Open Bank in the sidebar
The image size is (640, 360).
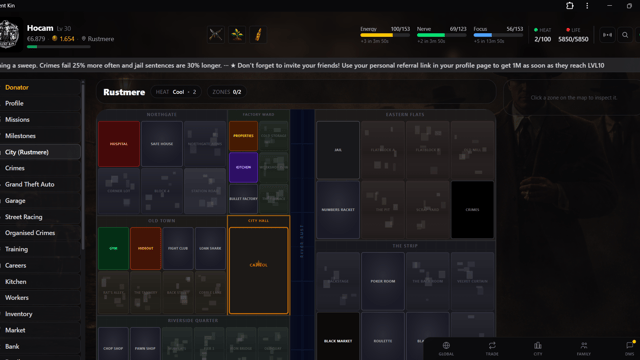40,346
